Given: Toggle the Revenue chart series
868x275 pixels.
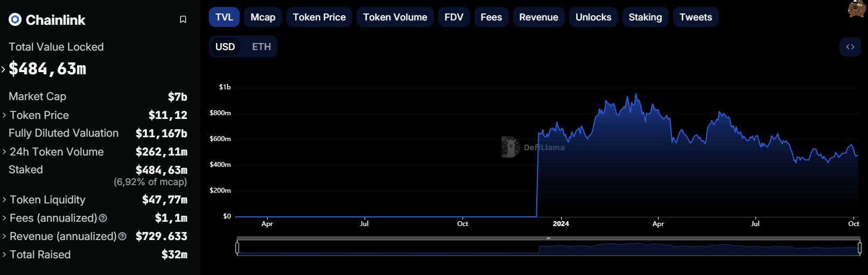Looking at the screenshot, I should click(x=538, y=17).
